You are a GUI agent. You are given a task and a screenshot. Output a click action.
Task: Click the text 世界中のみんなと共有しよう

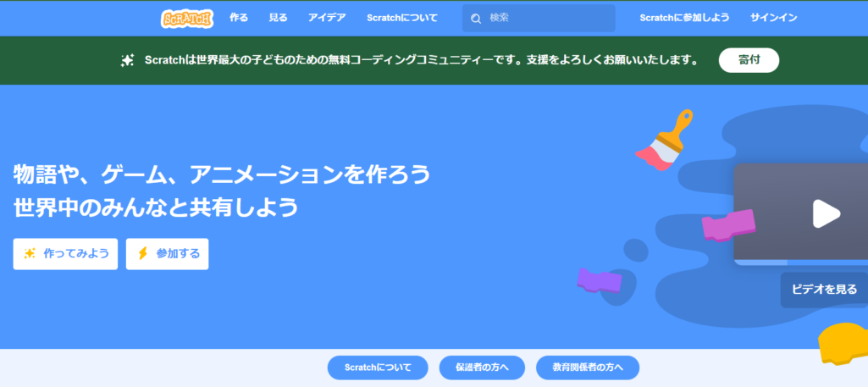156,207
